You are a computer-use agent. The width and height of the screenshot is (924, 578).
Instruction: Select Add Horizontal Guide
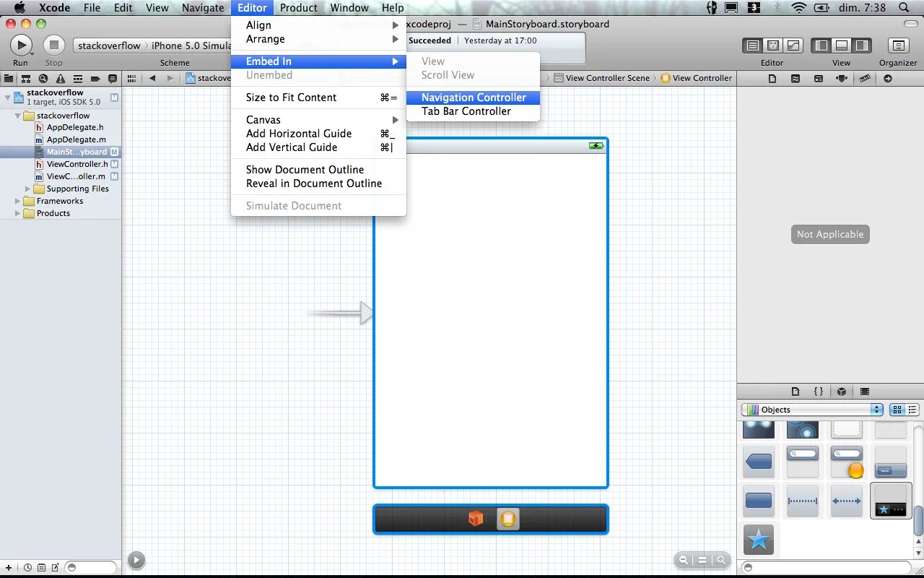click(x=318, y=134)
